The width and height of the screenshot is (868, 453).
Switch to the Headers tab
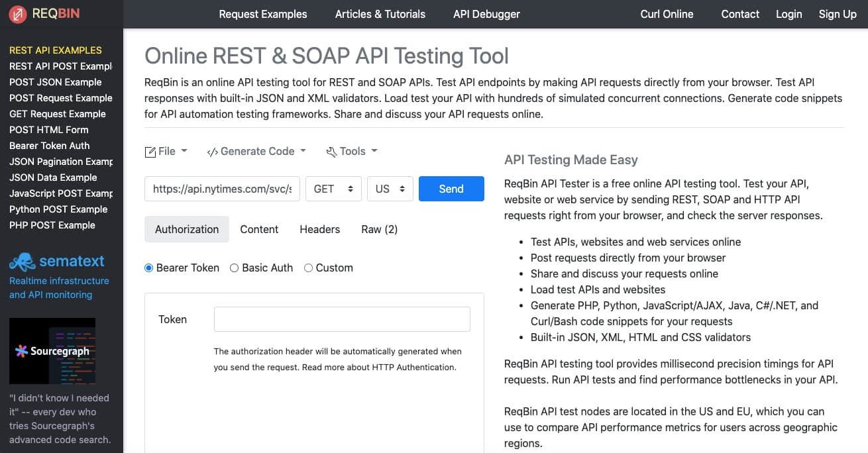pos(319,229)
